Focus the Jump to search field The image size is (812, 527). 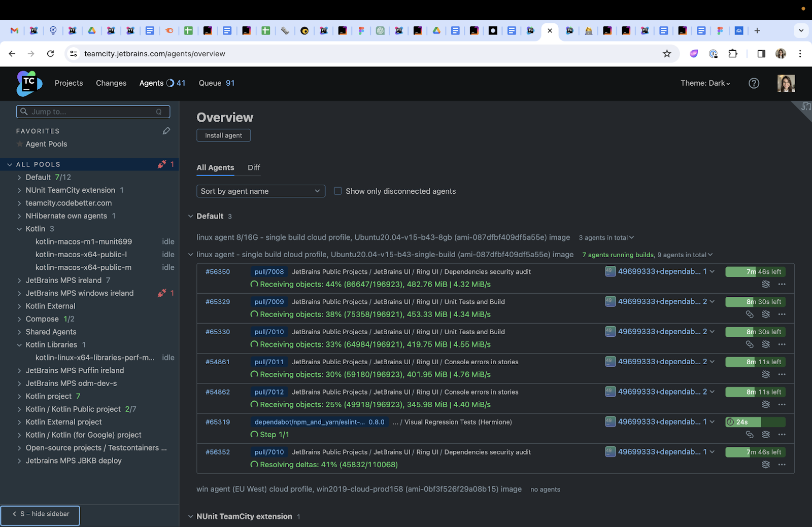point(93,112)
